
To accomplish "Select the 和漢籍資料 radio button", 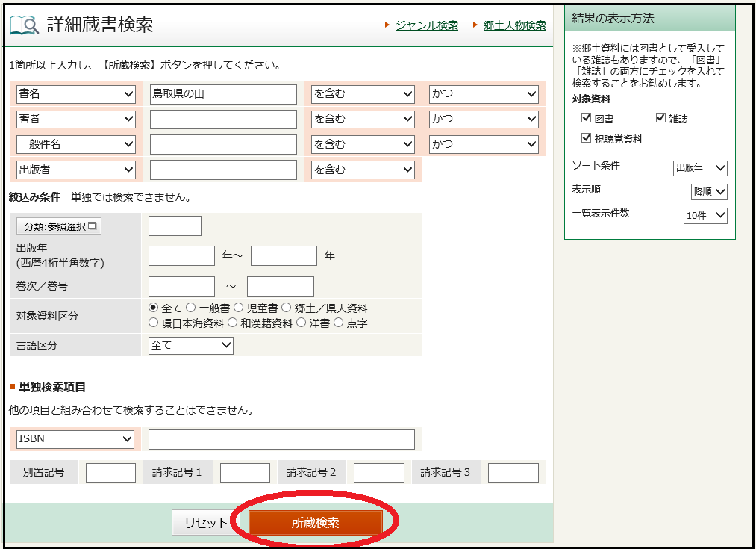I will (x=232, y=323).
